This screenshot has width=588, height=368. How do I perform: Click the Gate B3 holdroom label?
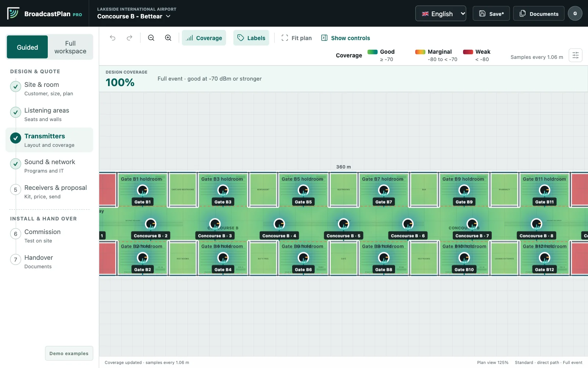tap(222, 179)
